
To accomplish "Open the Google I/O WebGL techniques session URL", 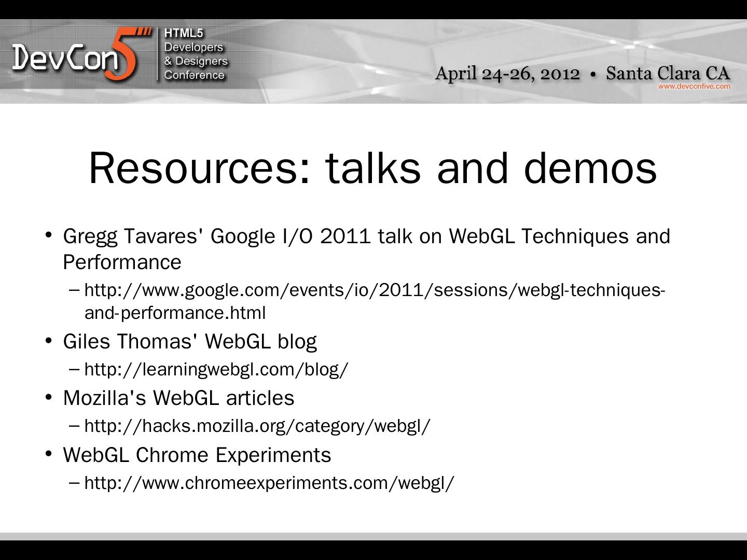I will pyautogui.click(x=375, y=301).
